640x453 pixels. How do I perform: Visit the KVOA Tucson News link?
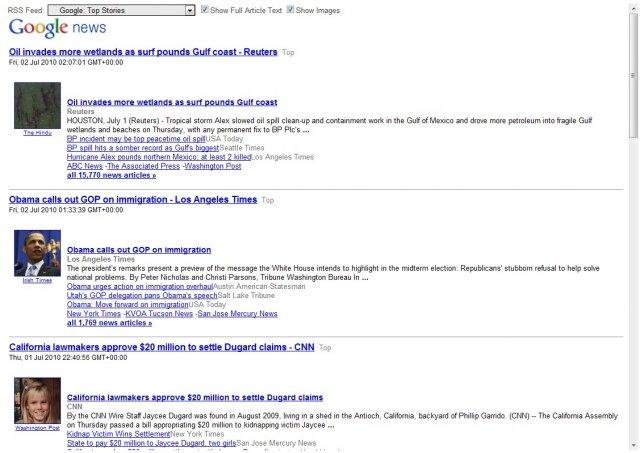[x=159, y=314]
